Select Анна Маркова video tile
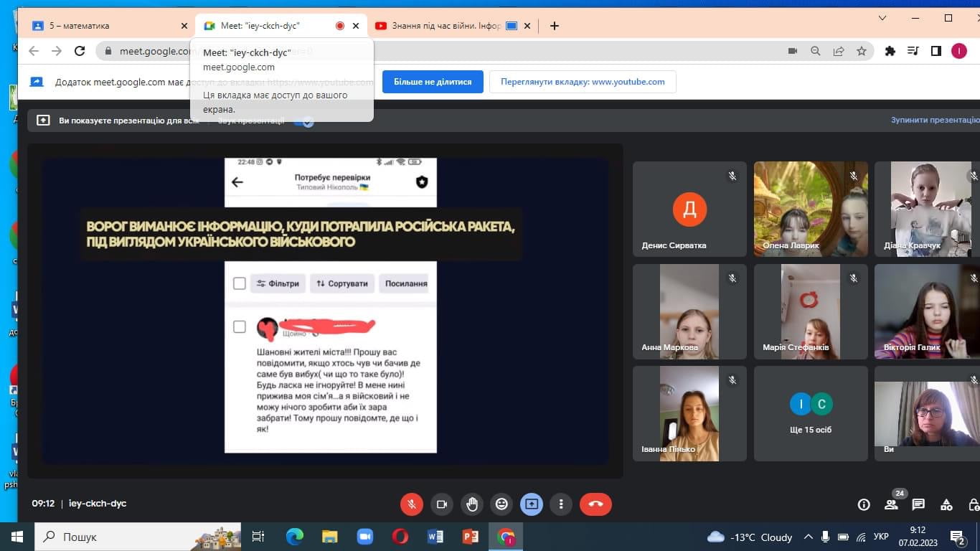This screenshot has height=551, width=980. (x=689, y=311)
